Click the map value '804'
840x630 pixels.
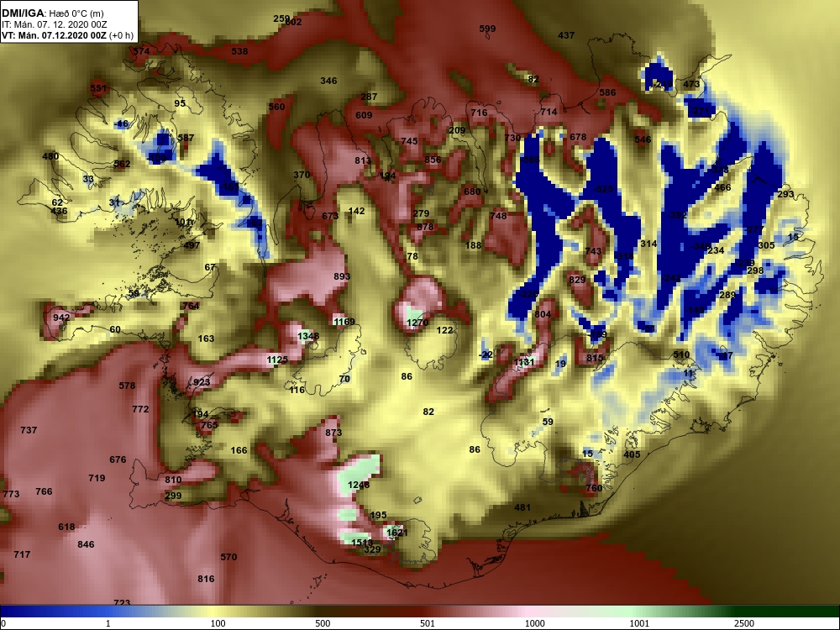543,314
